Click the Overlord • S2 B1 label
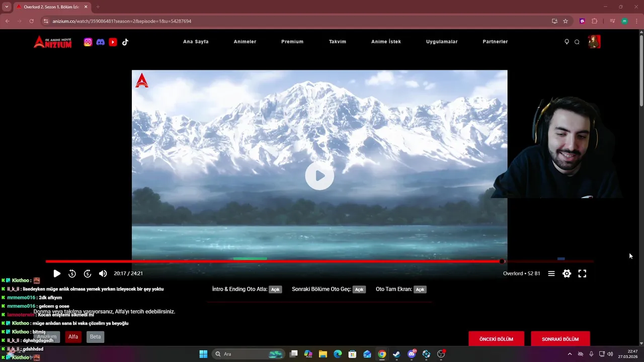The image size is (644, 362). 521,274
